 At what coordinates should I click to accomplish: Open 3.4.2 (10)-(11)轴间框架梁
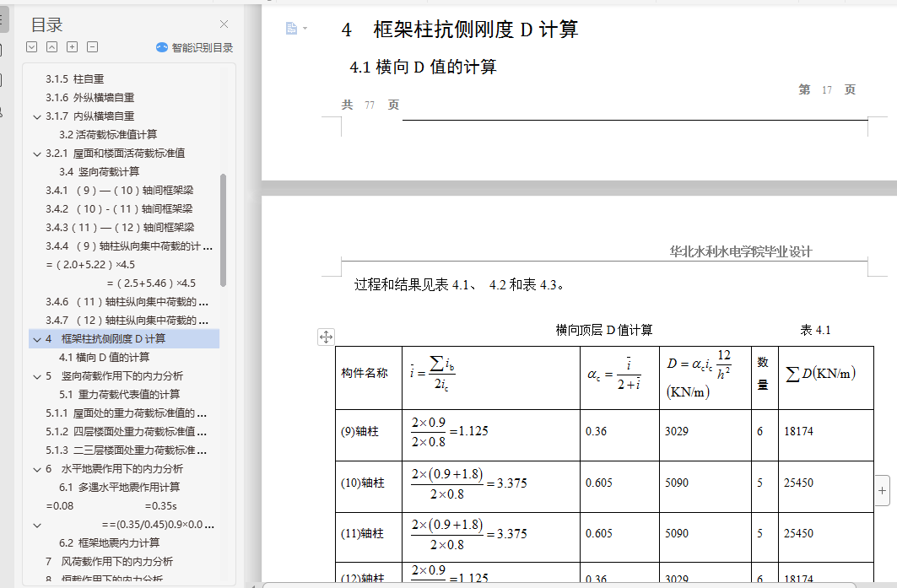[x=119, y=208]
